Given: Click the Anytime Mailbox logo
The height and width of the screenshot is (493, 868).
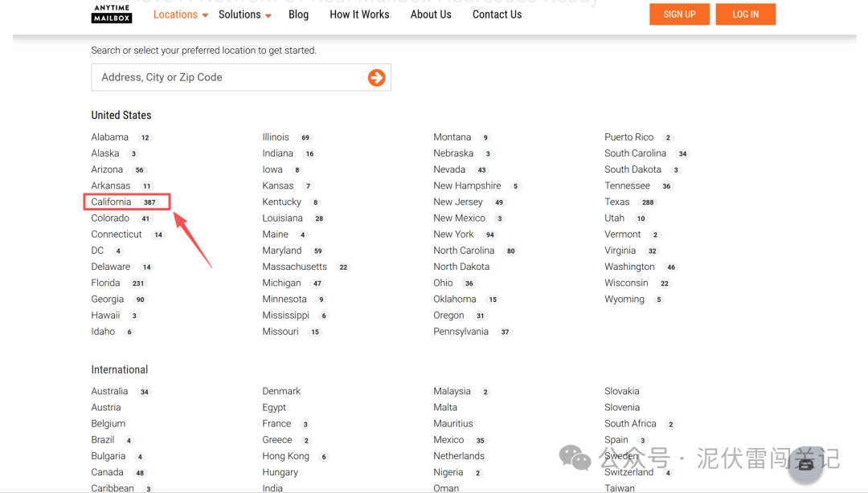Looking at the screenshot, I should [x=112, y=14].
